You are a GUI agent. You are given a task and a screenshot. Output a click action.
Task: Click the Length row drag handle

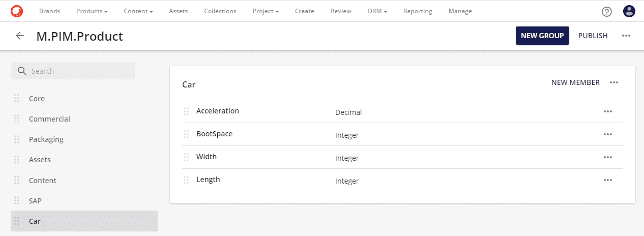coord(186,180)
